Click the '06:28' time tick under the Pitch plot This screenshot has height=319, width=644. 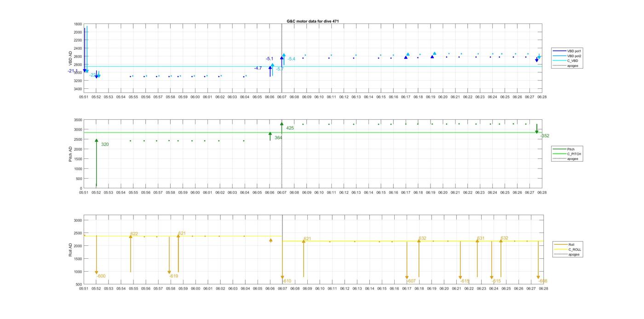point(542,193)
